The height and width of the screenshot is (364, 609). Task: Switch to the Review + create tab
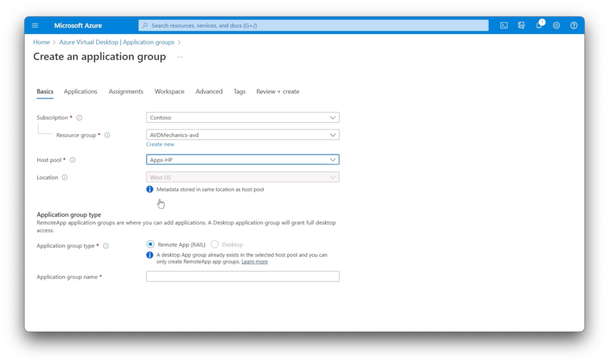pos(278,91)
